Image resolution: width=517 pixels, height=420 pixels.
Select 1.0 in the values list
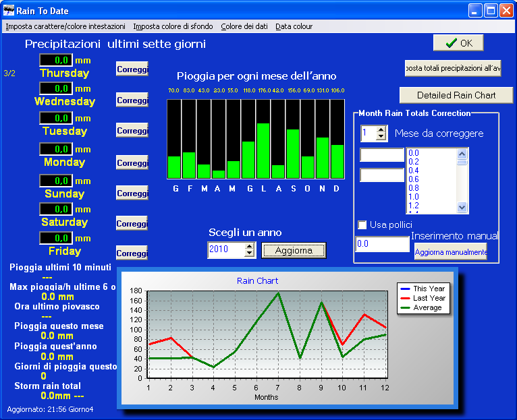pos(414,197)
